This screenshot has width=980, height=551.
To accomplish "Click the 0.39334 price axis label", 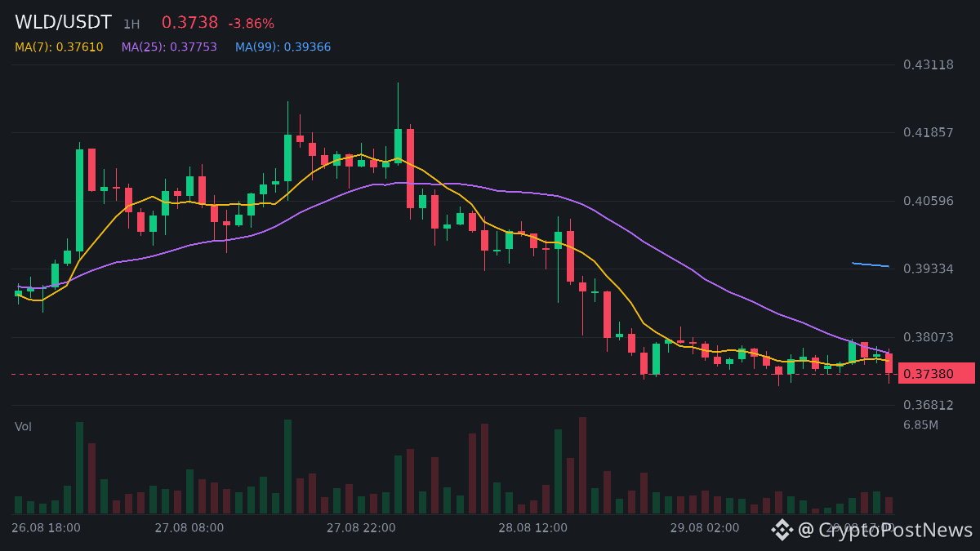I will click(x=929, y=269).
